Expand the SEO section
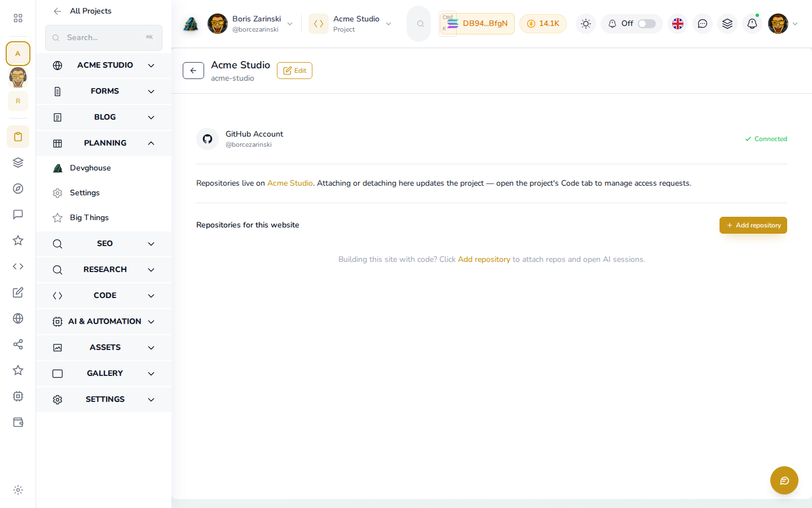This screenshot has width=812, height=508. (x=104, y=243)
